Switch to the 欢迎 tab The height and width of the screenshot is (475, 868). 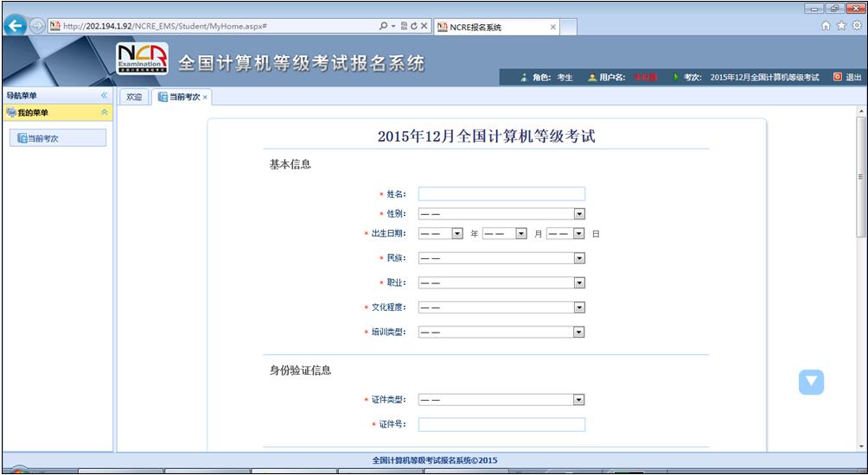pos(134,97)
